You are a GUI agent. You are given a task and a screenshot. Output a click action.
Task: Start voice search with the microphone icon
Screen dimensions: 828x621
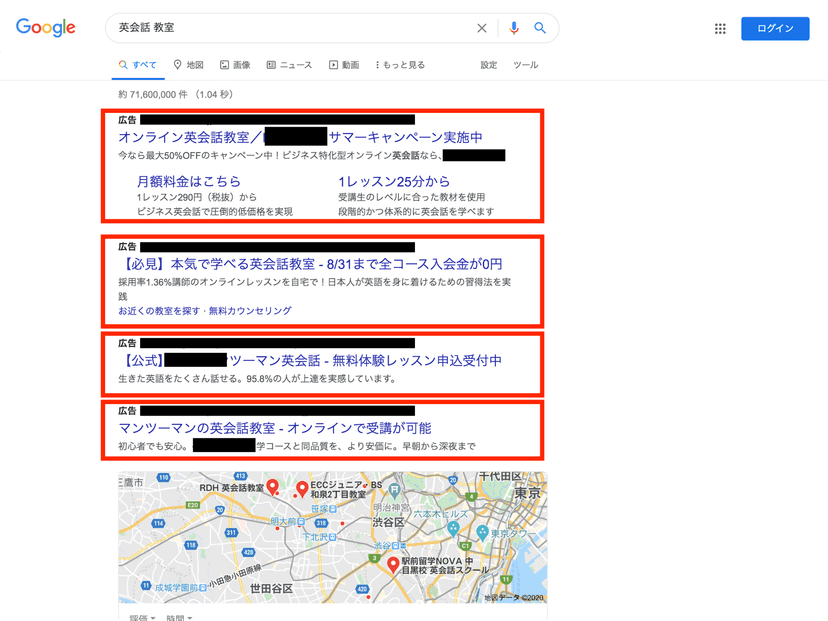click(514, 28)
